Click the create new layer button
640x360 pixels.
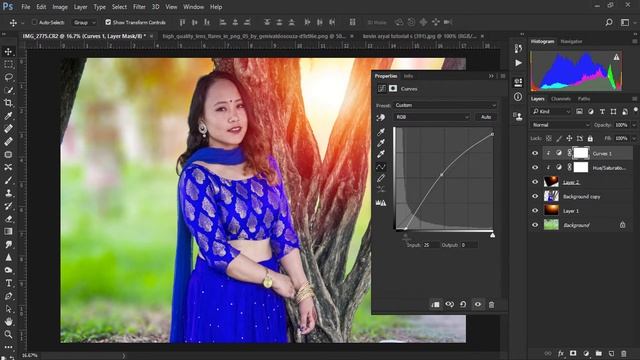(x=611, y=353)
